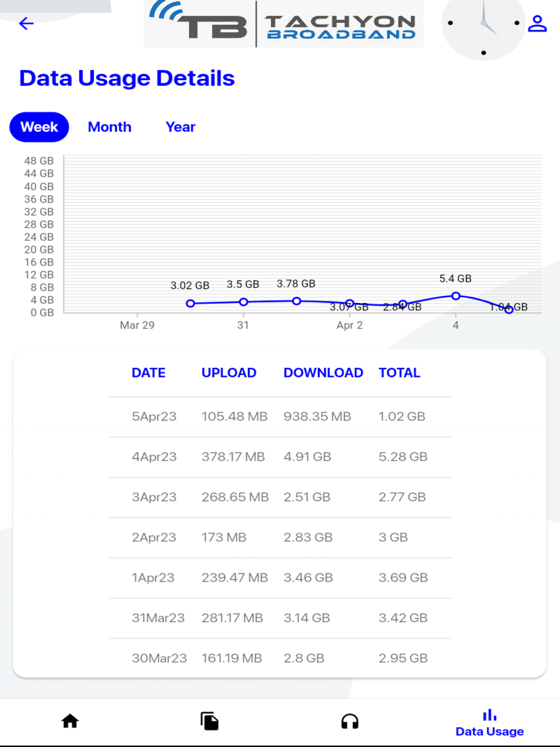Screen dimensions: 560x747
Task: Switch to the Year view
Action: point(180,127)
